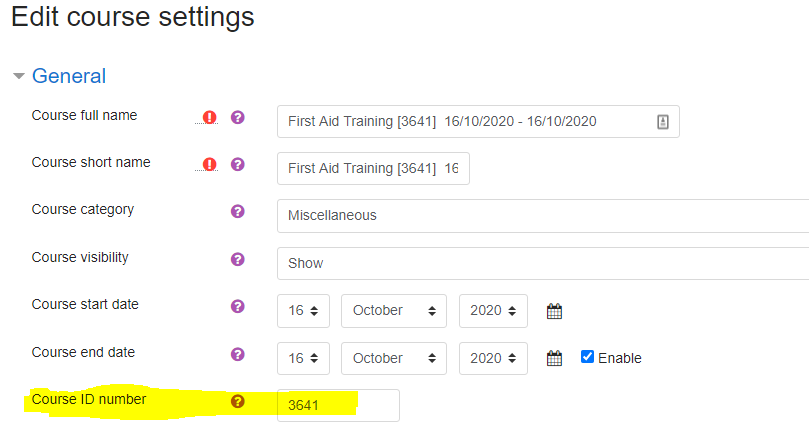809x430 pixels.
Task: Show help for Course end date
Action: [238, 354]
